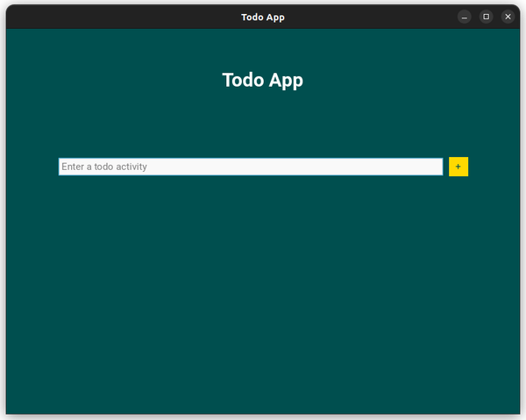Maximize the Todo App window
Viewport: 526px width, 420px height.
[486, 17]
